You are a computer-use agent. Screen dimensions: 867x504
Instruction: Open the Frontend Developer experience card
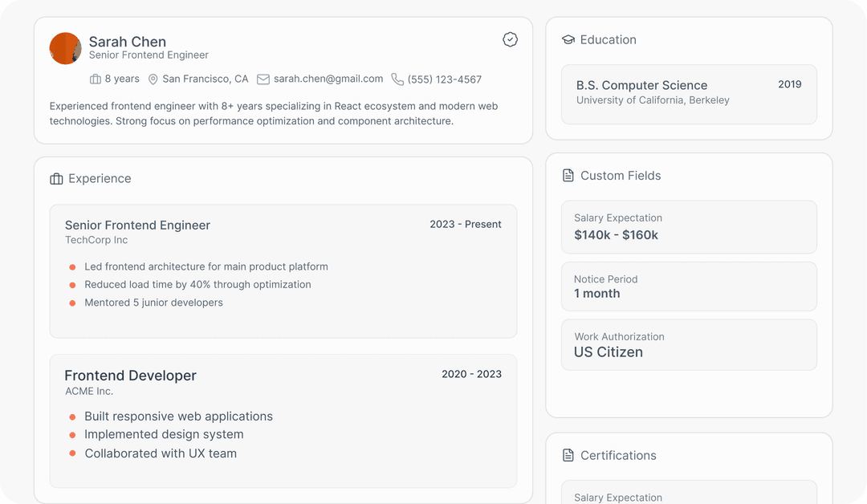283,421
